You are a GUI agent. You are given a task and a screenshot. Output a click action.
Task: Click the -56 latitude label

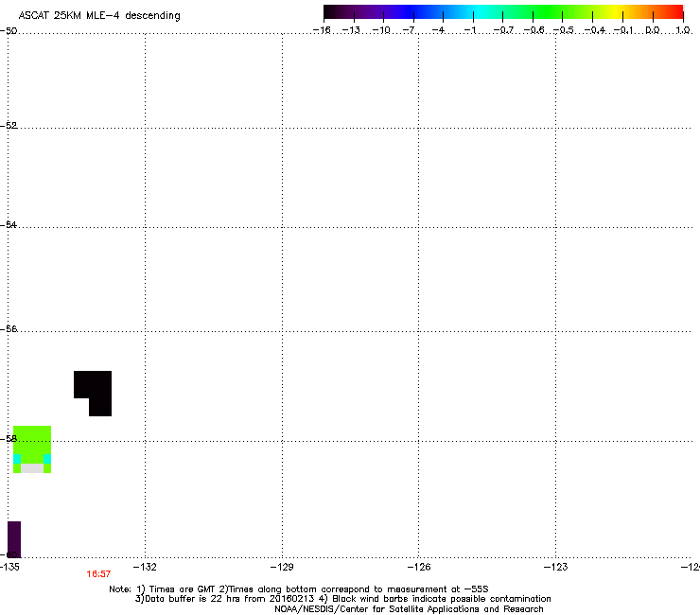pyautogui.click(x=9, y=328)
